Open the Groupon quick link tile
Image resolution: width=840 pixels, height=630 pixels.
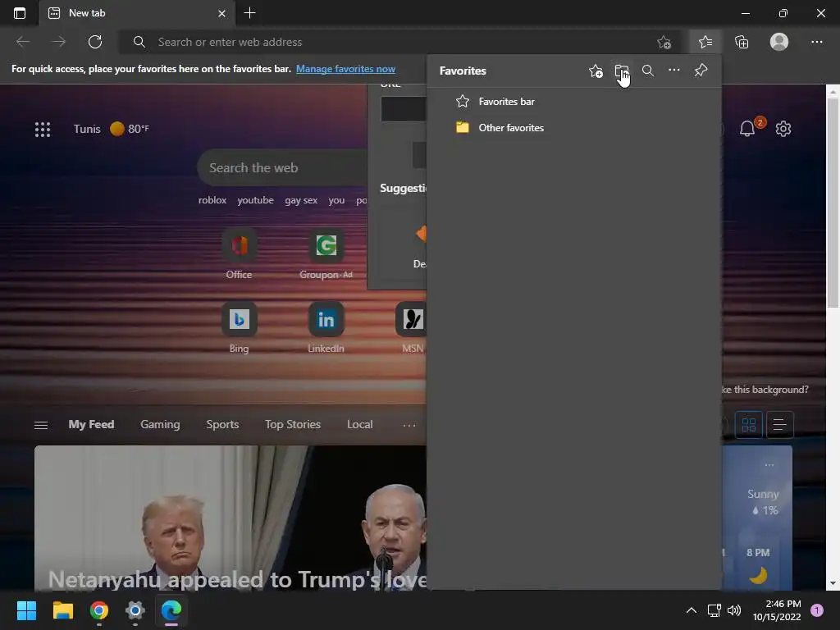[326, 255]
